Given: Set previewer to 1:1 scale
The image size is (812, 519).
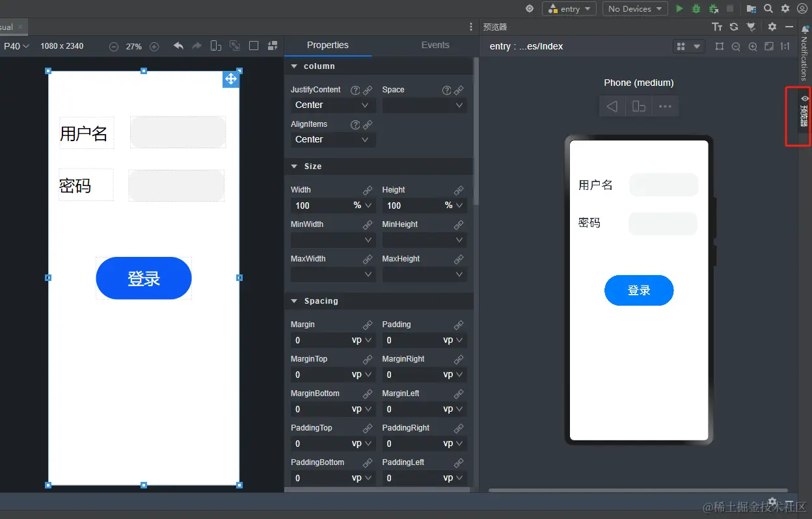Looking at the screenshot, I should [785, 46].
